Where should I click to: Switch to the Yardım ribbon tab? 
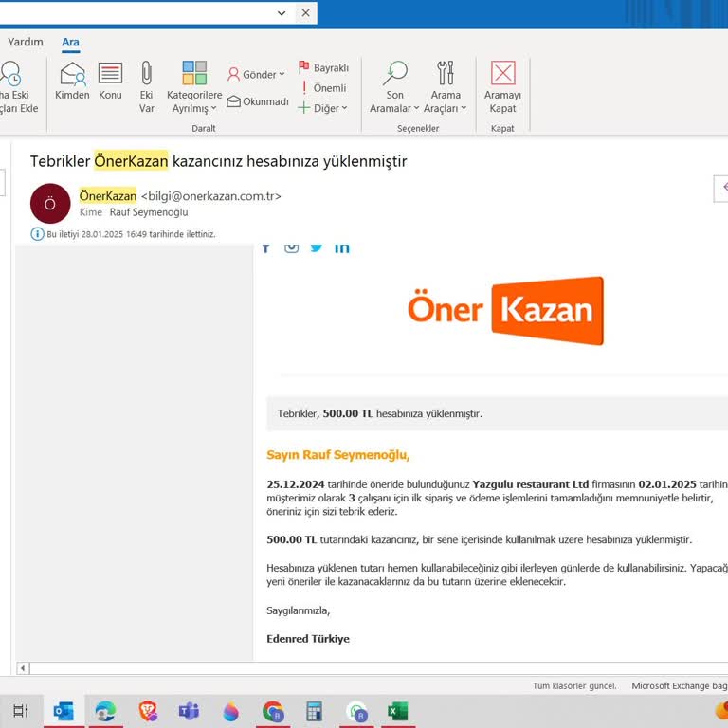pyautogui.click(x=26, y=42)
